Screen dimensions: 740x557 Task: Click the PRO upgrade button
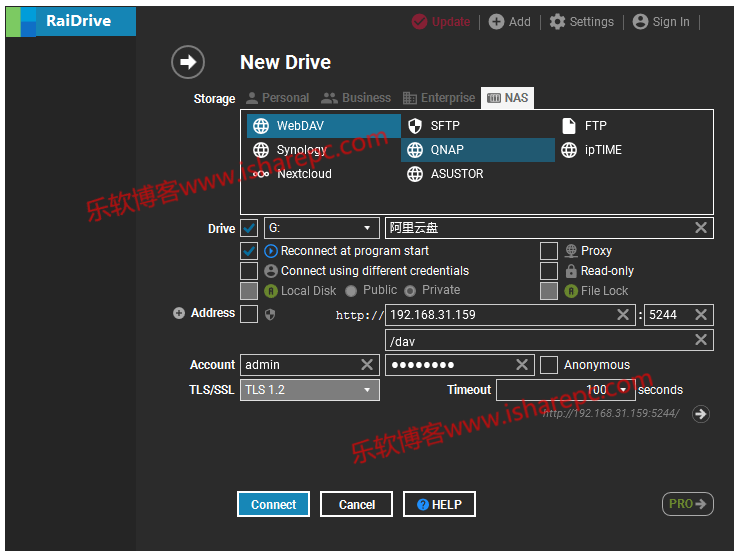pyautogui.click(x=688, y=504)
